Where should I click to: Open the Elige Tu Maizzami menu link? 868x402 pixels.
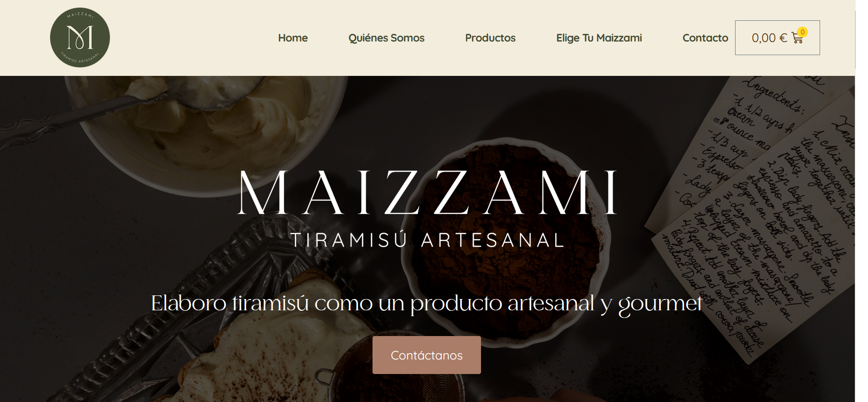(599, 38)
